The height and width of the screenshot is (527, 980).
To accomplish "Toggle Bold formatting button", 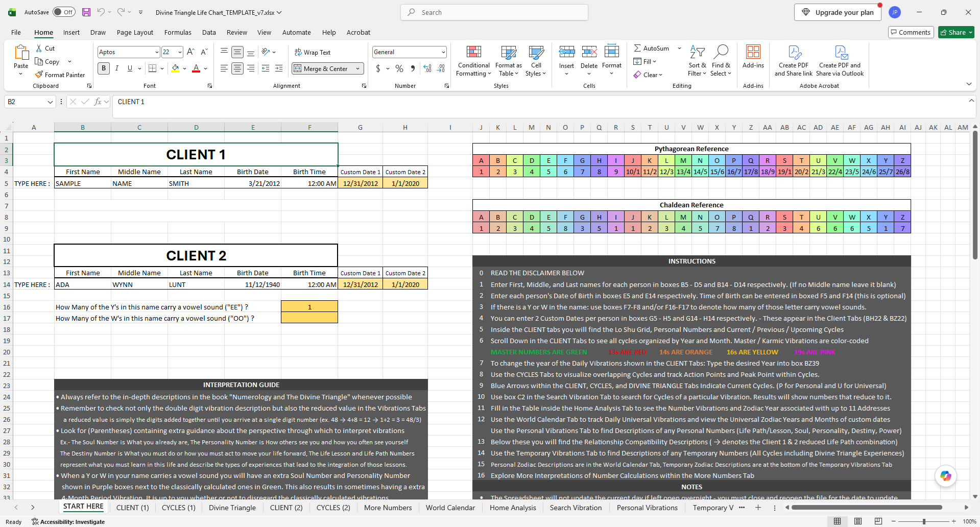I will coord(104,68).
